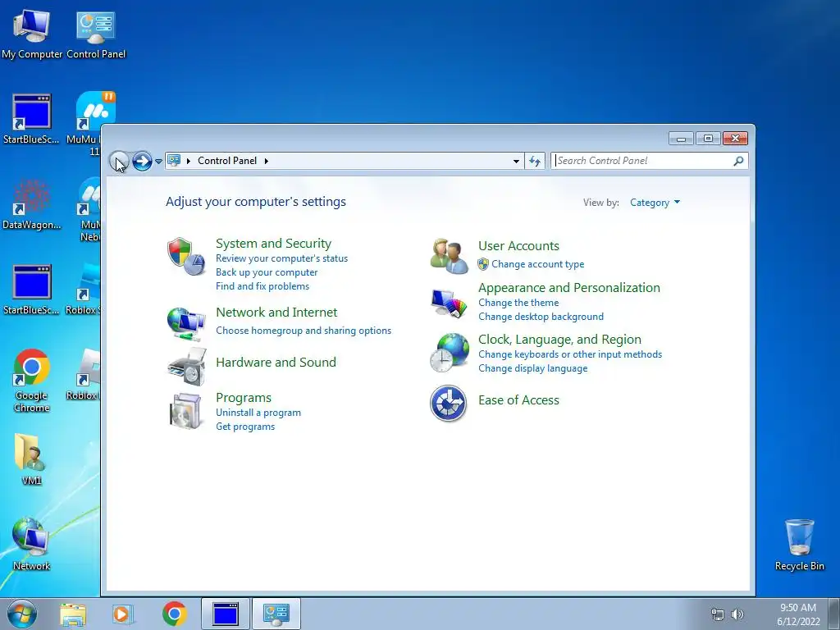Launch Windows Media Player from taskbar
This screenshot has width=840, height=630.
(123, 614)
